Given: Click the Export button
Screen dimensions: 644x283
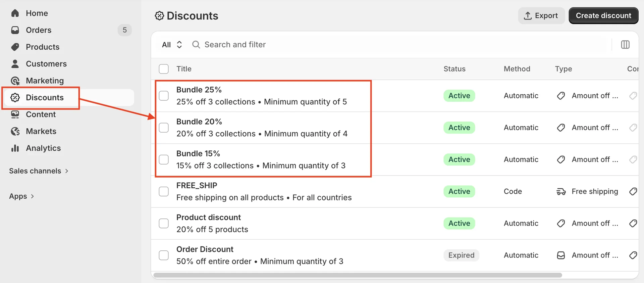Looking at the screenshot, I should tap(541, 16).
